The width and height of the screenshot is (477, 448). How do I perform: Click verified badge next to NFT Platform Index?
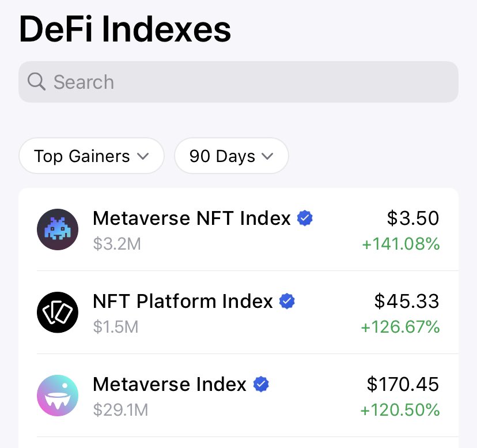(287, 301)
